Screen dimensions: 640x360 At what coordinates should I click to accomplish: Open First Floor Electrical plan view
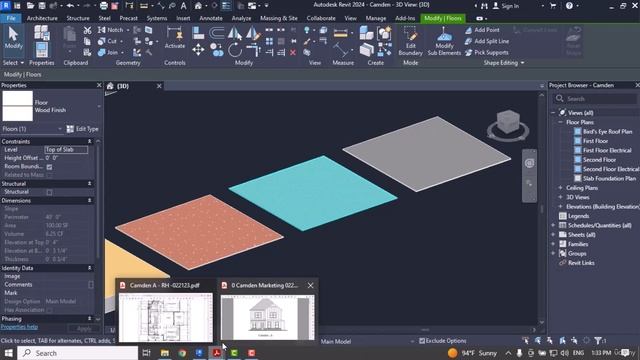pos(607,150)
